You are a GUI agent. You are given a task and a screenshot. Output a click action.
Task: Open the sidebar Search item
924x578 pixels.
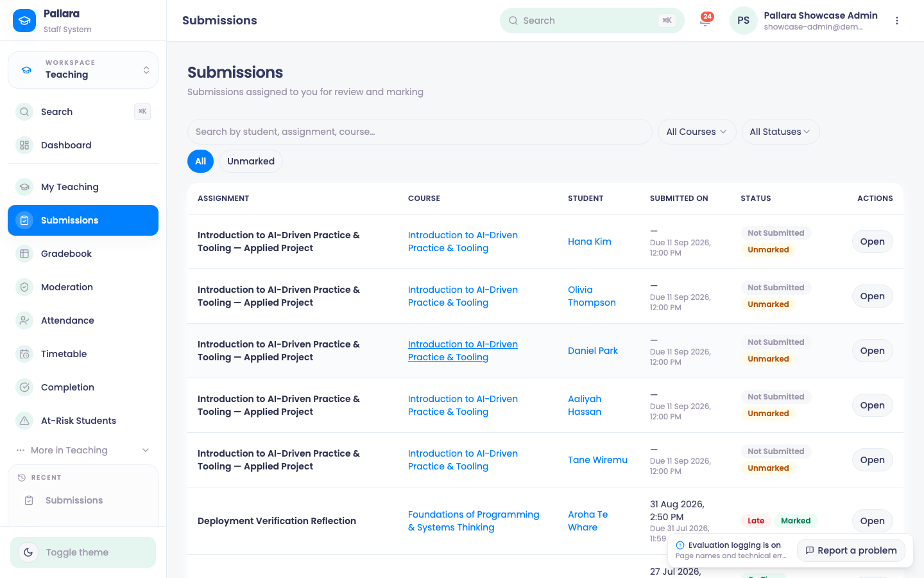(x=83, y=112)
